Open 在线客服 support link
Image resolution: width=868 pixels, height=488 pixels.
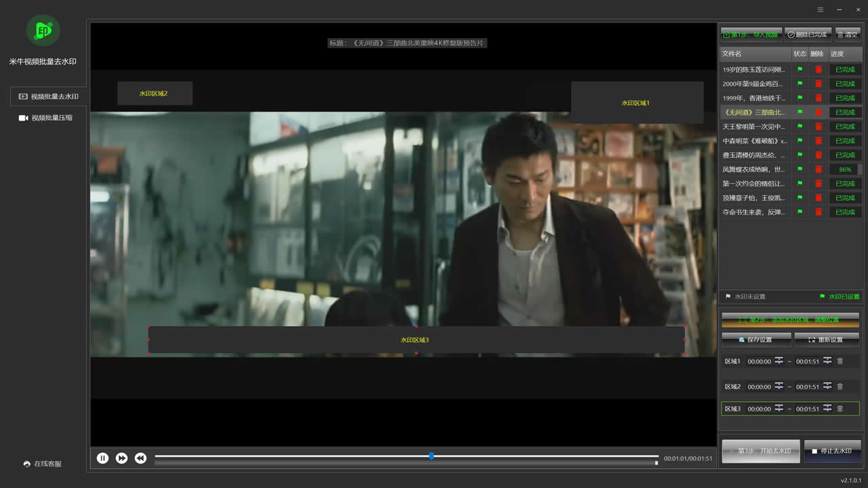point(43,464)
